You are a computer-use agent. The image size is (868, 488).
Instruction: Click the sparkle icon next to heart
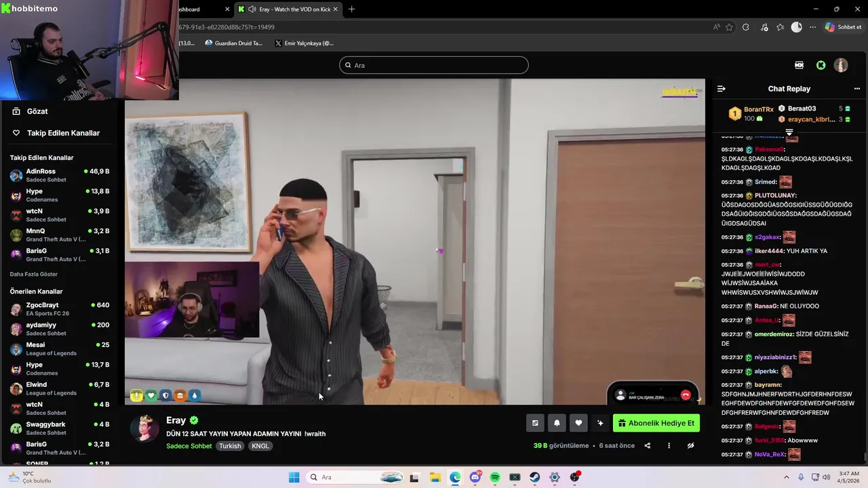(x=600, y=423)
